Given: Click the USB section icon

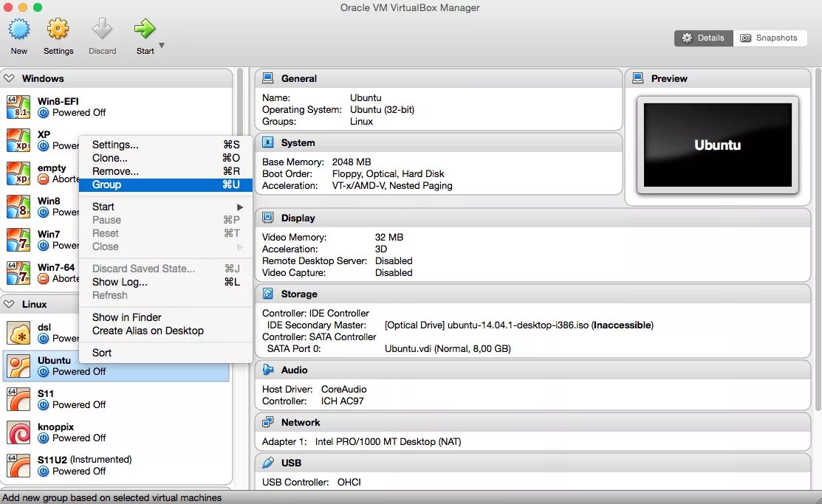Looking at the screenshot, I should 267,463.
